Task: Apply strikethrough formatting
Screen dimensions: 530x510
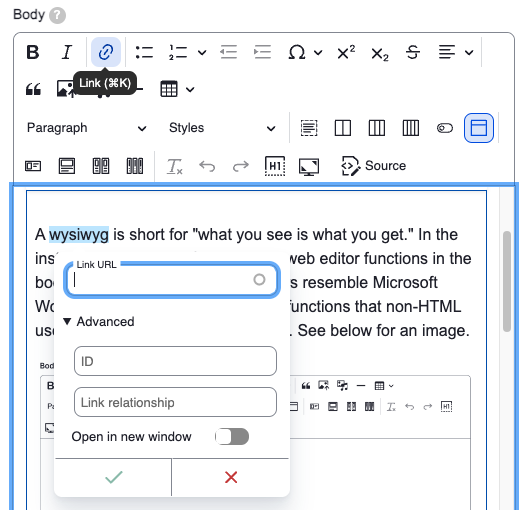Action: 413,52
